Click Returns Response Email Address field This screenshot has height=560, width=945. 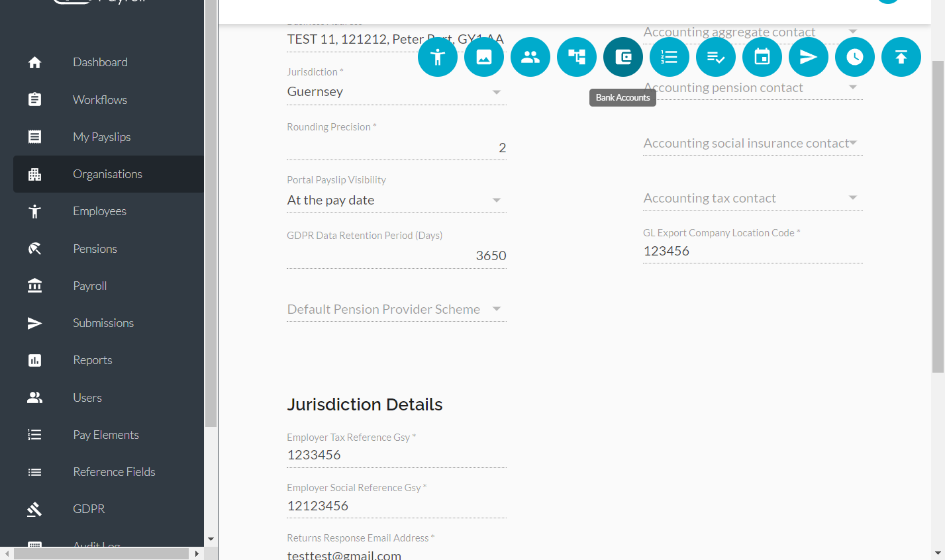[397, 555]
